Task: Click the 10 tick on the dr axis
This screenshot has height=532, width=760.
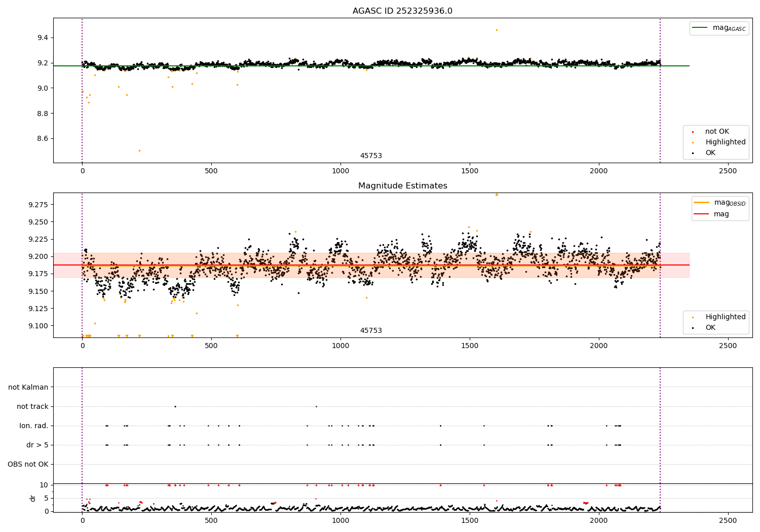Action: pyautogui.click(x=44, y=485)
